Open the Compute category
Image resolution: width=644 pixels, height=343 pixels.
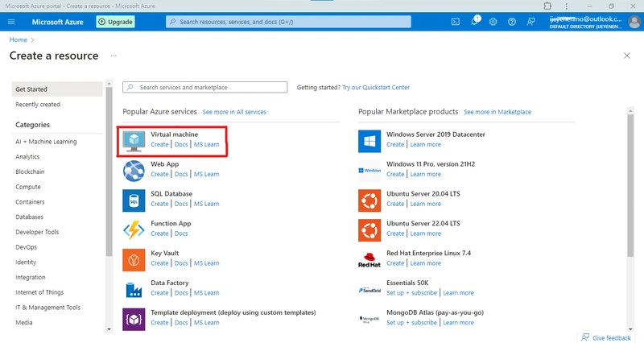[28, 187]
